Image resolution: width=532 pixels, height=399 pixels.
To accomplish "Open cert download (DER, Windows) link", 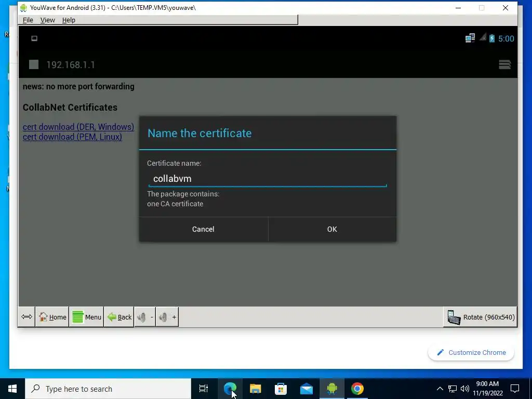I will coord(78,127).
